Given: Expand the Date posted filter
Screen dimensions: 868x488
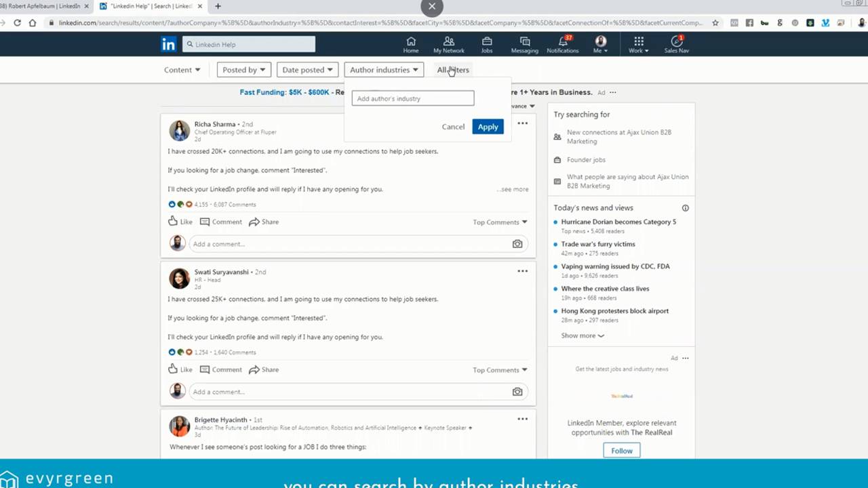Looking at the screenshot, I should point(307,70).
